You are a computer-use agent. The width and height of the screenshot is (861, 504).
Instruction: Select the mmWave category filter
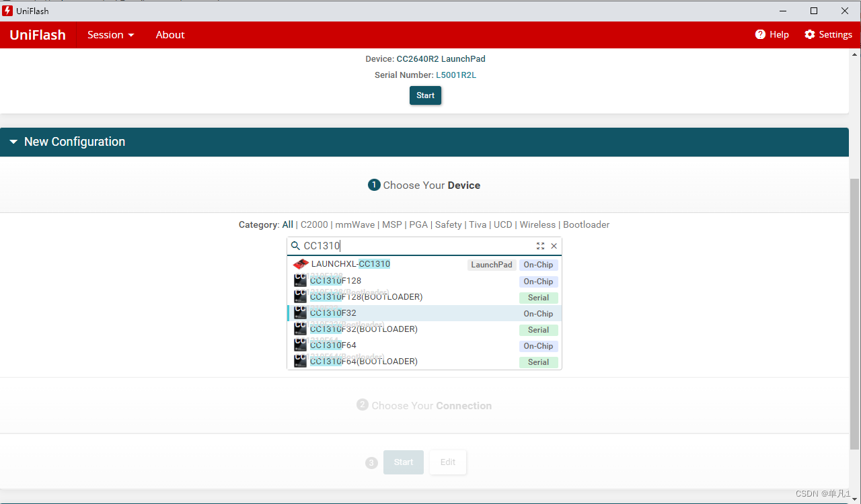pyautogui.click(x=354, y=224)
